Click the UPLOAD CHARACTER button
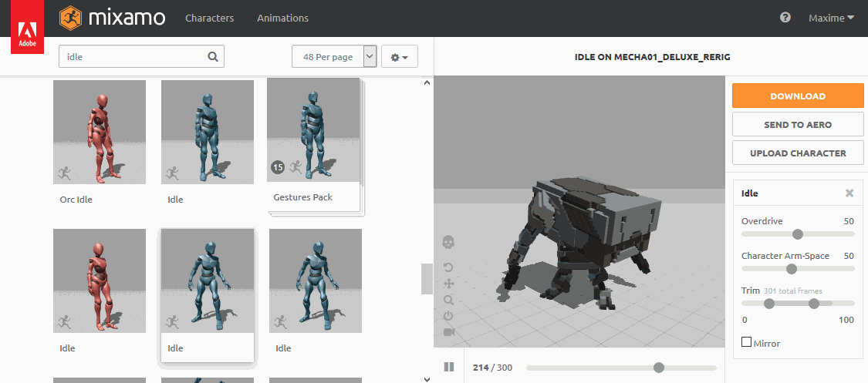 [798, 153]
